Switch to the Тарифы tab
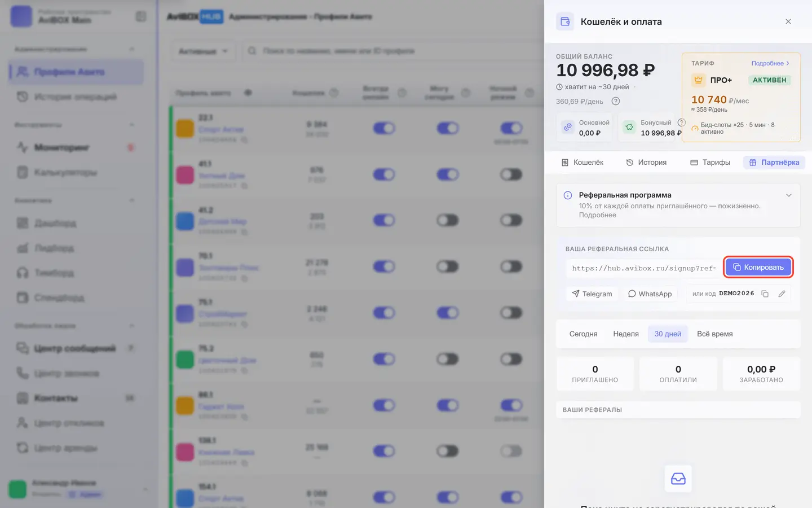812x508 pixels. point(710,163)
